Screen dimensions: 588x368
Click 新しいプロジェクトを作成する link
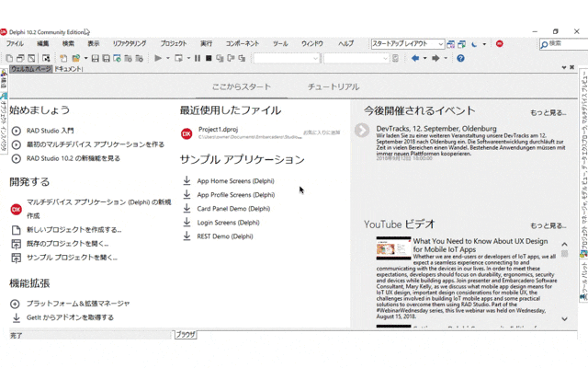tap(73, 230)
